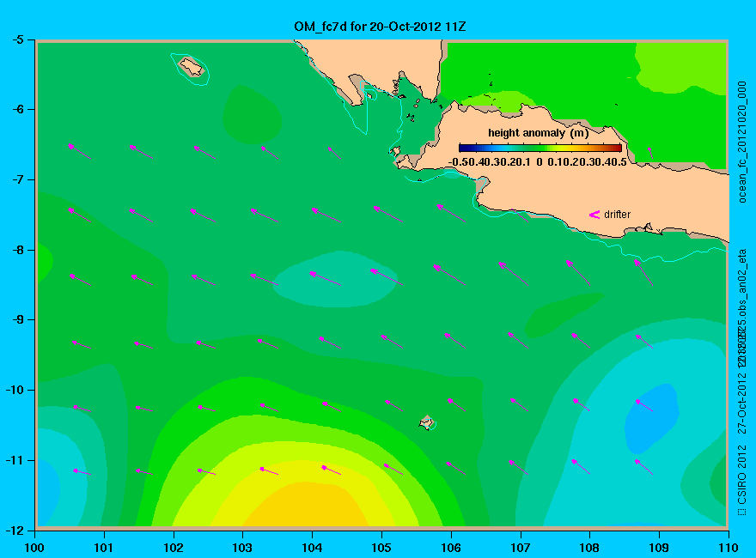Click the x-axis label 110
Screen dimensions: 756x558
pos(729,548)
